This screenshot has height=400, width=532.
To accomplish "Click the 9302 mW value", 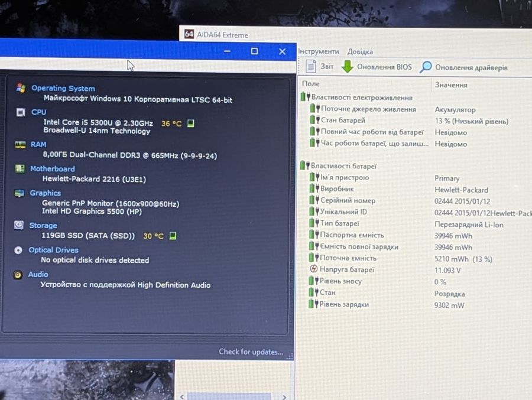I will (449, 305).
